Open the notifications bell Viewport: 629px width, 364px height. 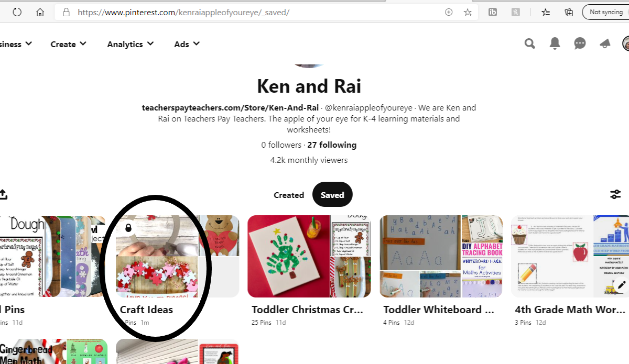tap(555, 44)
